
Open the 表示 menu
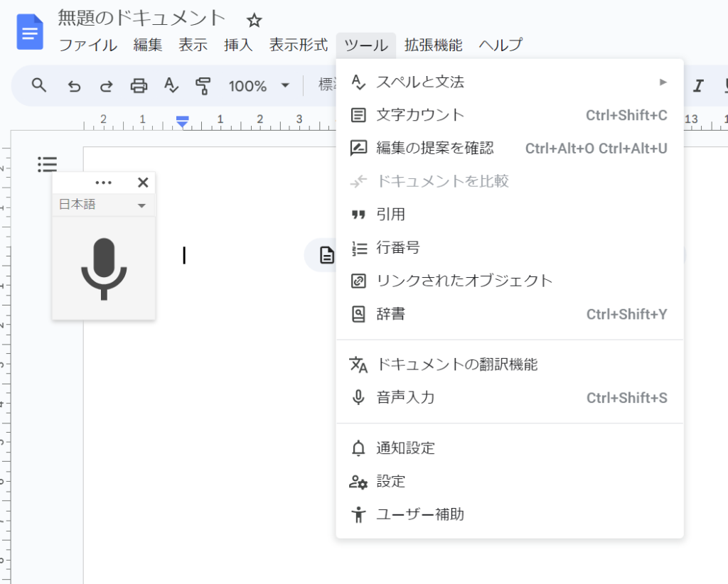coord(193,45)
